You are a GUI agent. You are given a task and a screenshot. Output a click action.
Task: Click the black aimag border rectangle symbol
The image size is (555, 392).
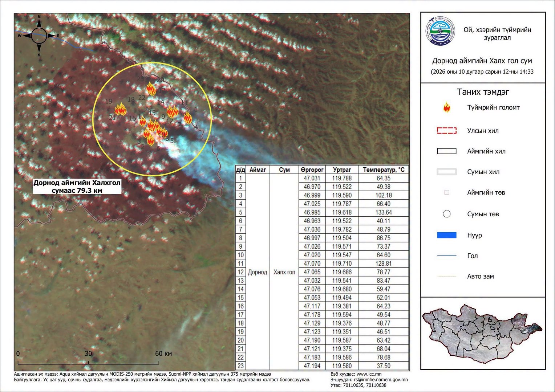[447, 151]
